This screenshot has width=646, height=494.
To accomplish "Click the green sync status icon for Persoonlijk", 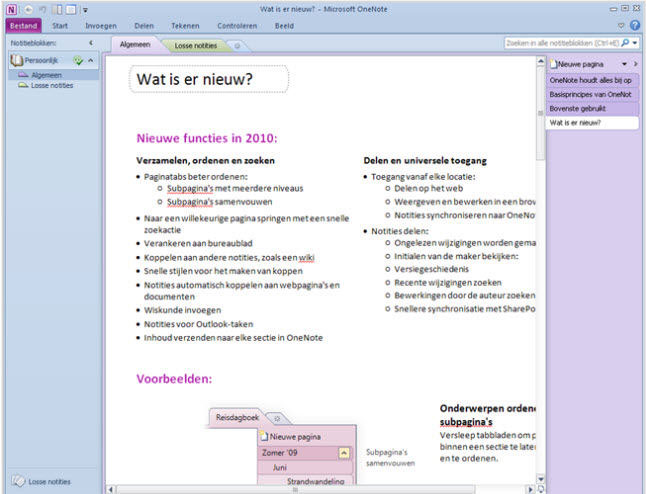I will (x=78, y=61).
